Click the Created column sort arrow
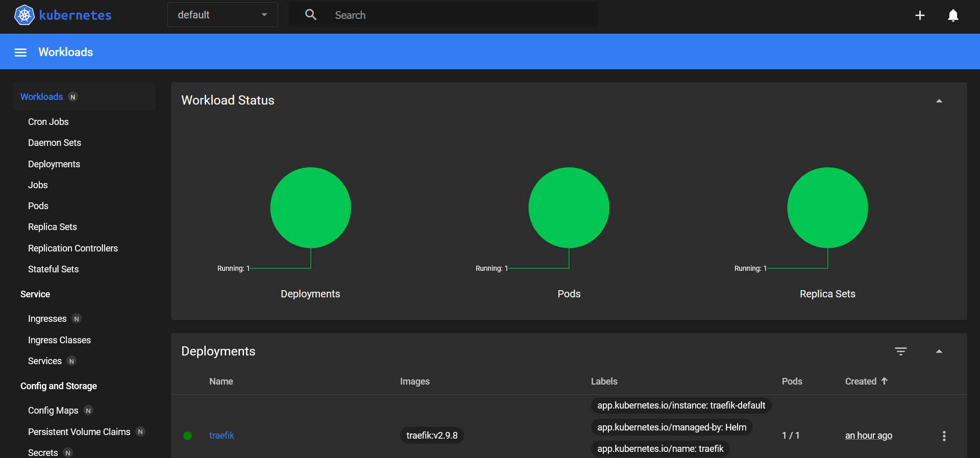 click(x=885, y=381)
